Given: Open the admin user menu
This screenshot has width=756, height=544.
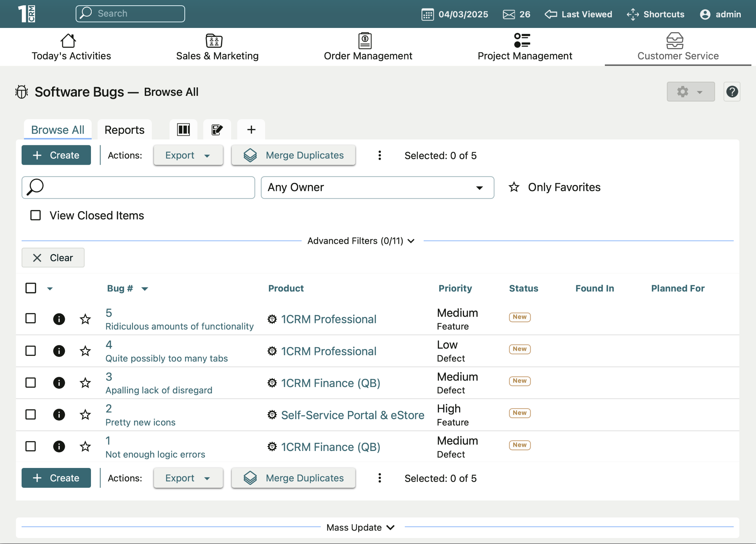Looking at the screenshot, I should pos(720,14).
